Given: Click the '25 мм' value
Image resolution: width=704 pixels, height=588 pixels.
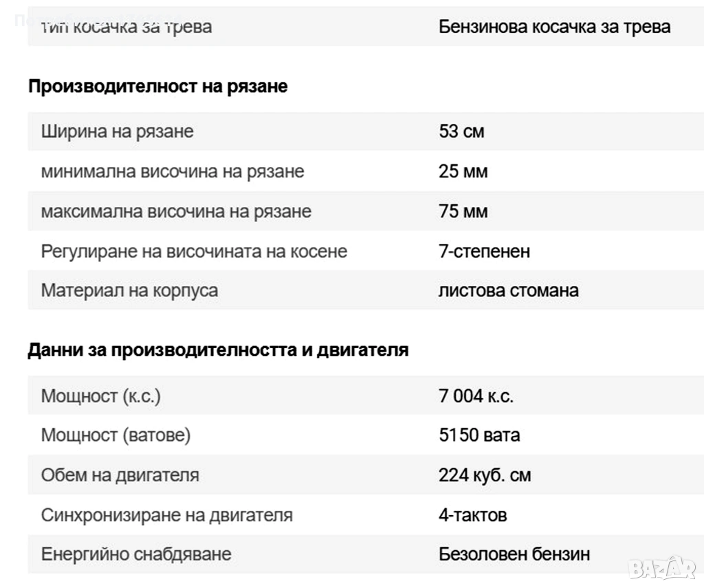Looking at the screenshot, I should (463, 171).
